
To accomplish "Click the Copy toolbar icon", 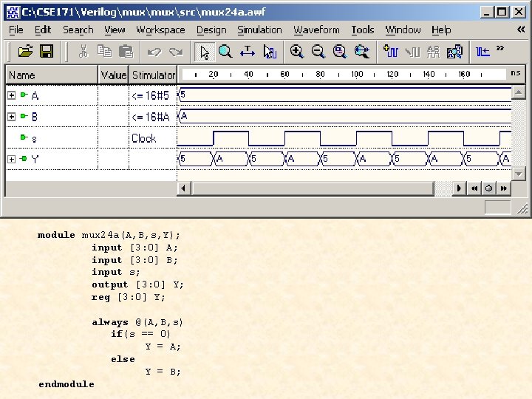I will click(104, 51).
